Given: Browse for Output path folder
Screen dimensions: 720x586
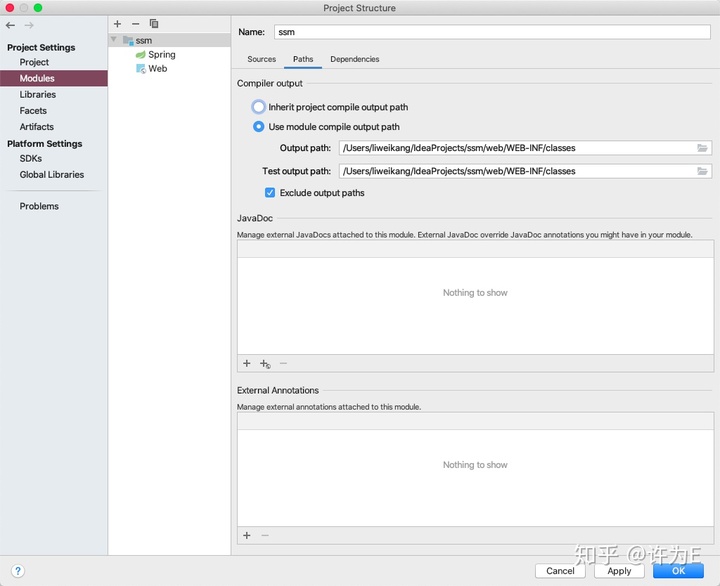Looking at the screenshot, I should [702, 148].
